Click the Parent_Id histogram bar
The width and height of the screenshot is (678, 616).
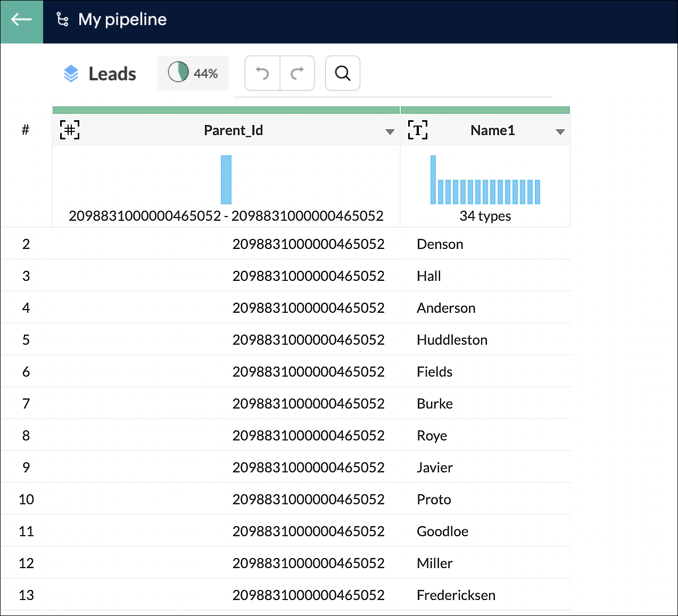(x=226, y=180)
